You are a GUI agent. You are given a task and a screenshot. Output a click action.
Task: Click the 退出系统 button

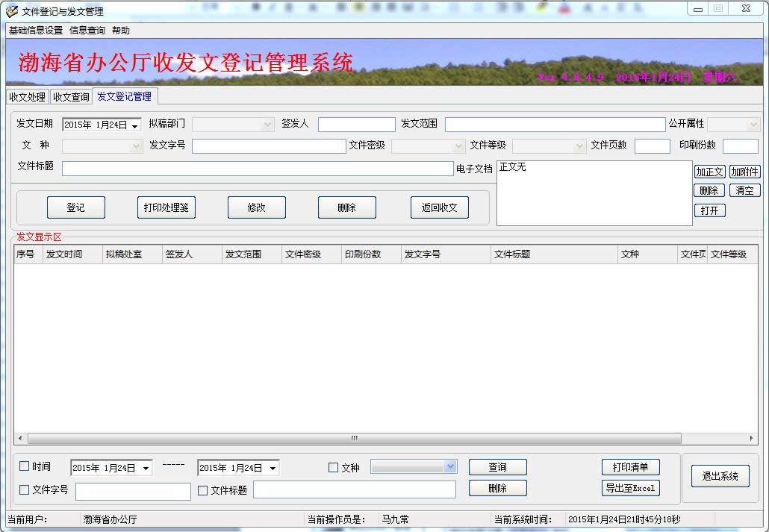tap(720, 476)
